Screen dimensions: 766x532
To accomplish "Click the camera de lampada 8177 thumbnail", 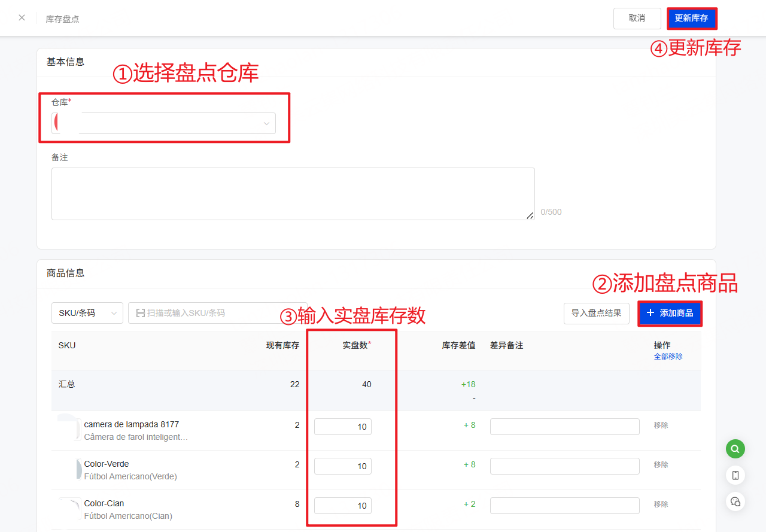I will pyautogui.click(x=69, y=428).
